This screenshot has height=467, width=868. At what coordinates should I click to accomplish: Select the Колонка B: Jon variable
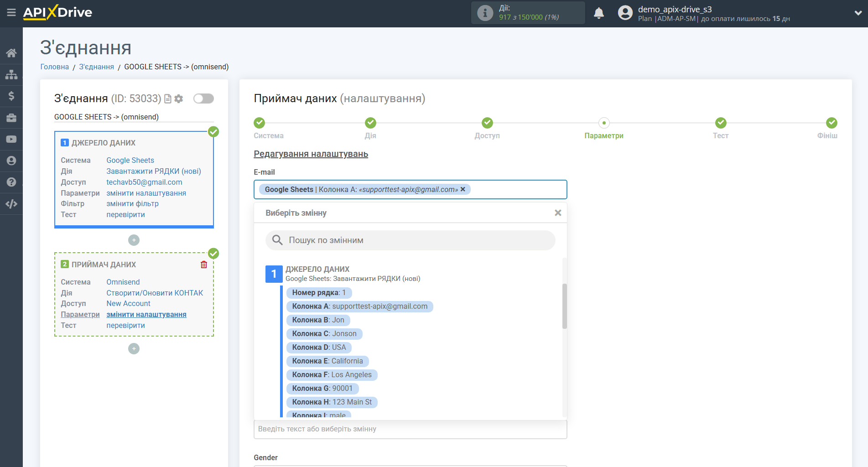pos(318,320)
